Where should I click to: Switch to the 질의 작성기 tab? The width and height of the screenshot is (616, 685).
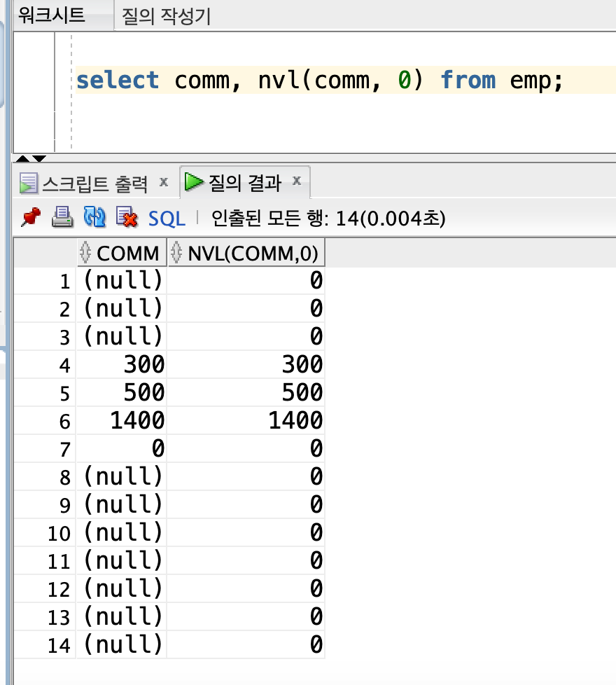coord(166,17)
